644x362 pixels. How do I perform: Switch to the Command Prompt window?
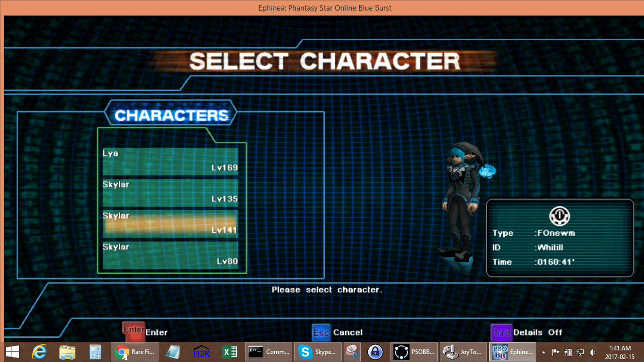pyautogui.click(x=269, y=352)
